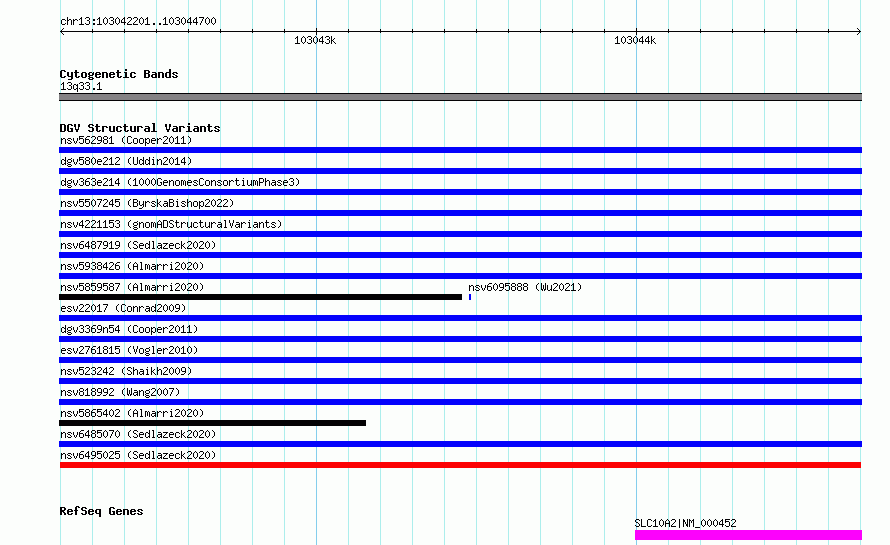Select the nsv4221153 (gnomADStructuralVariants) bar
Image resolution: width=890 pixels, height=545 pixels.
click(x=460, y=234)
